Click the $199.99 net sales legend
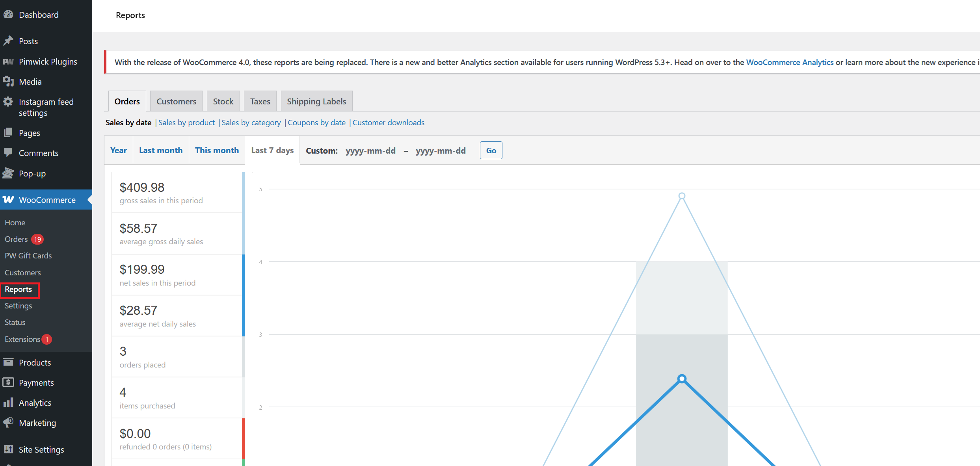This screenshot has width=980, height=466. (178, 275)
